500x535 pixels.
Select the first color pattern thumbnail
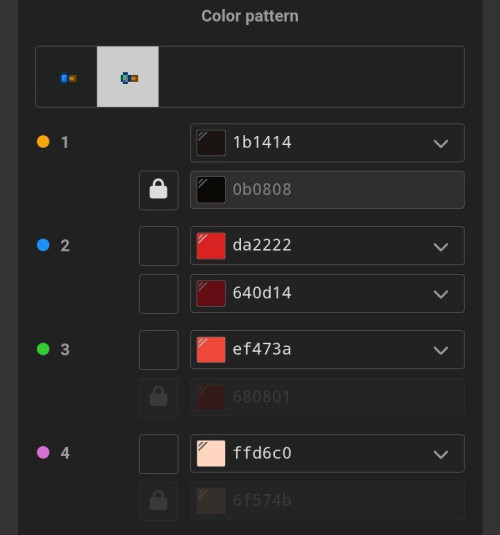pyautogui.click(x=67, y=77)
